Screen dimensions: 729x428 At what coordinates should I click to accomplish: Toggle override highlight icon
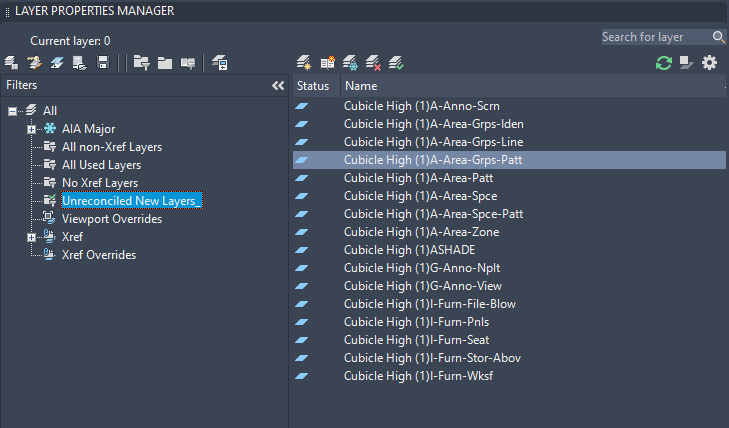coord(686,63)
